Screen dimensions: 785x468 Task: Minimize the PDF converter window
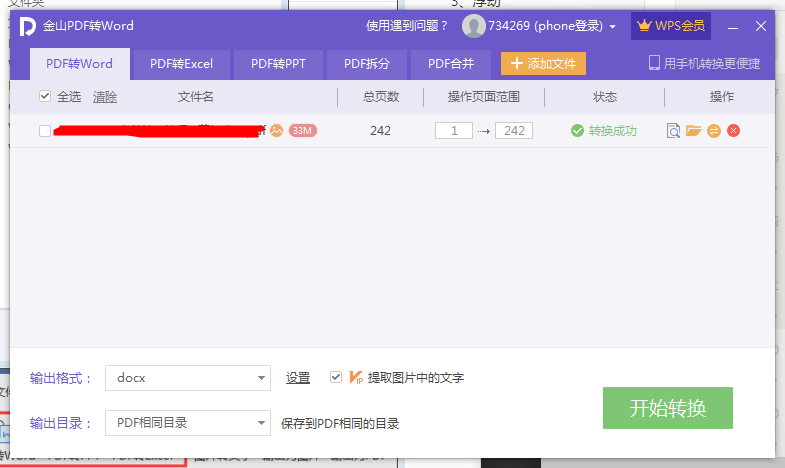733,27
